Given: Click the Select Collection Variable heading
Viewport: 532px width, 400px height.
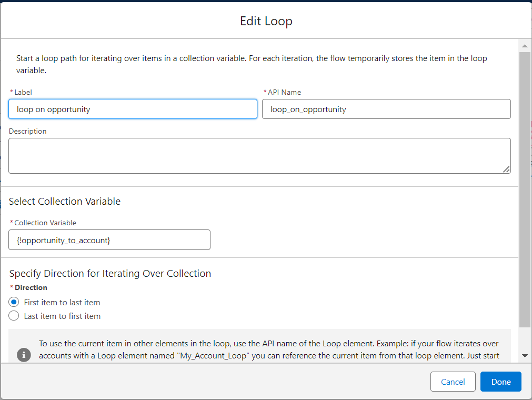Looking at the screenshot, I should tap(65, 201).
